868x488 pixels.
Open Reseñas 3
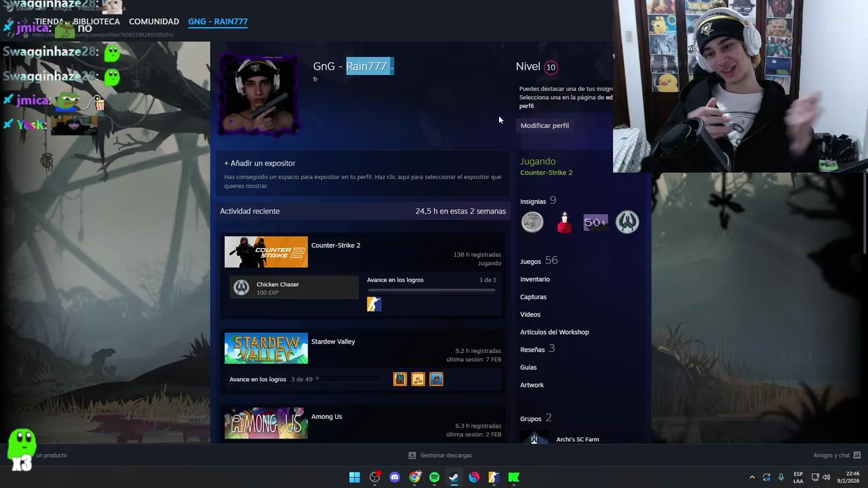tap(537, 349)
